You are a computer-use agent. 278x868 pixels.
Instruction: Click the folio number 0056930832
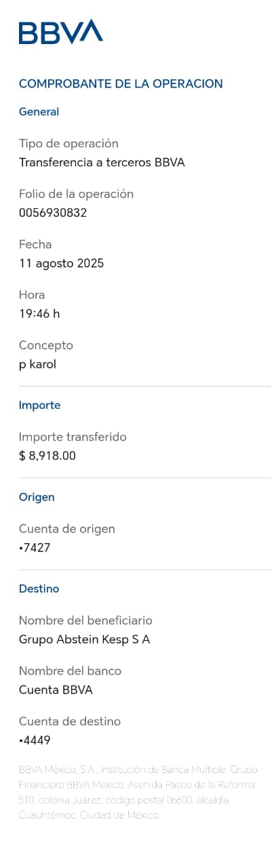(53, 213)
